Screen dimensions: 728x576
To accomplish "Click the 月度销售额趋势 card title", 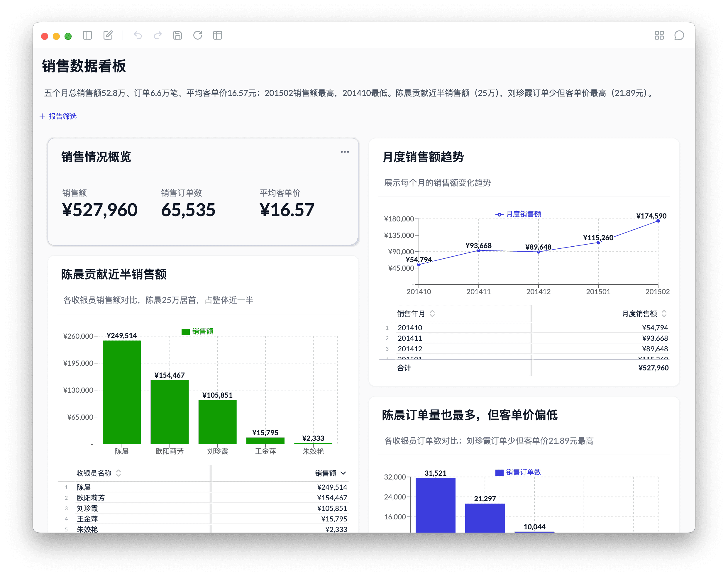I will click(423, 157).
